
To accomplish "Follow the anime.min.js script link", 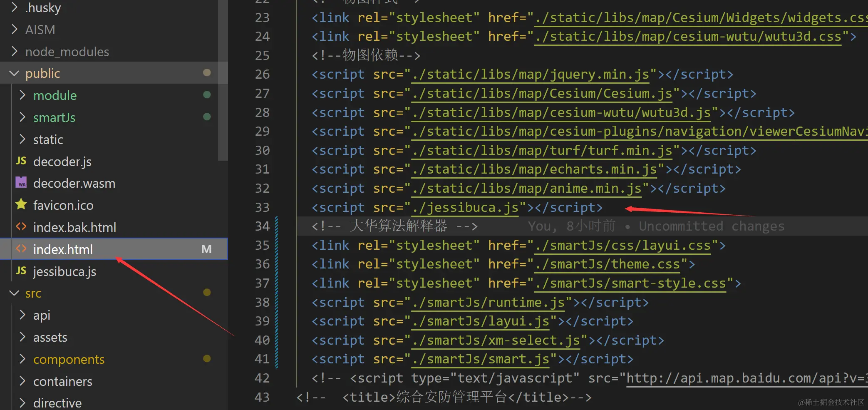I will (x=527, y=189).
